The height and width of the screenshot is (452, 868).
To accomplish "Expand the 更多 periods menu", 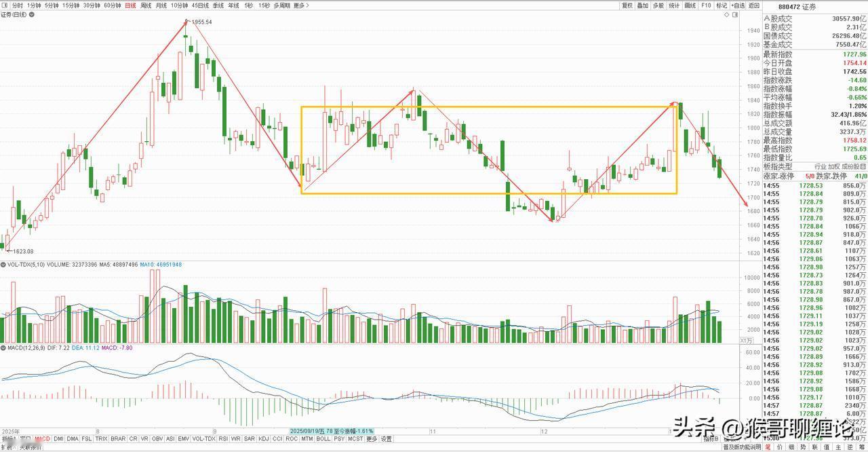I will pyautogui.click(x=301, y=5).
